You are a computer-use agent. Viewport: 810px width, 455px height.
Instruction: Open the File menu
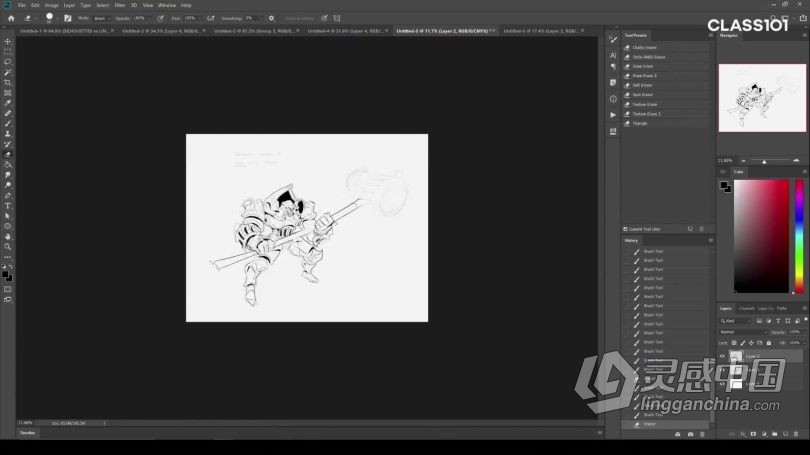pyautogui.click(x=22, y=5)
